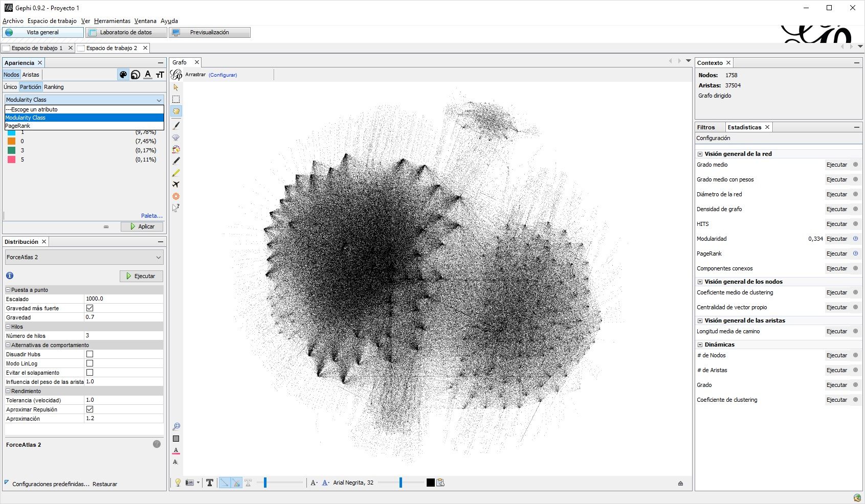Select the neighbor painter bucket tool
The width and height of the screenshot is (865, 504).
click(176, 149)
